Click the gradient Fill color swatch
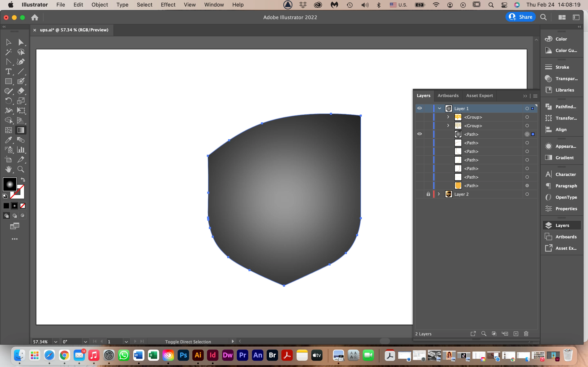588x367 pixels. click(10, 184)
